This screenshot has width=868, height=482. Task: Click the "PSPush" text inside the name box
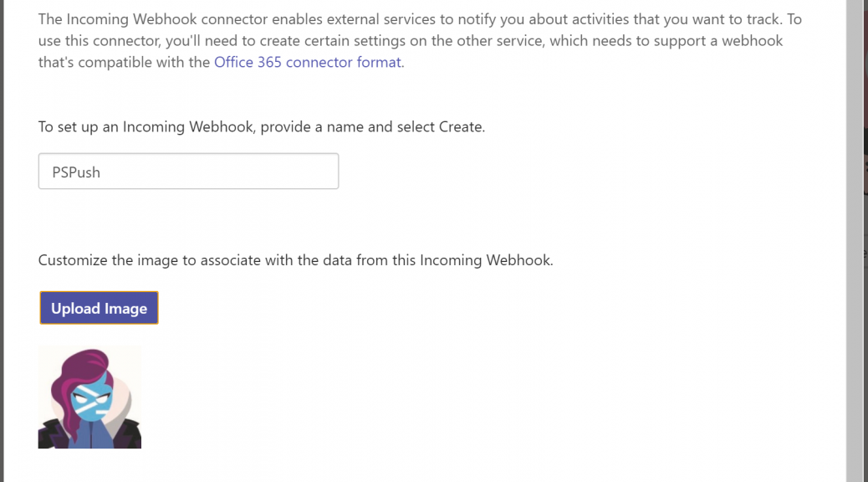76,172
